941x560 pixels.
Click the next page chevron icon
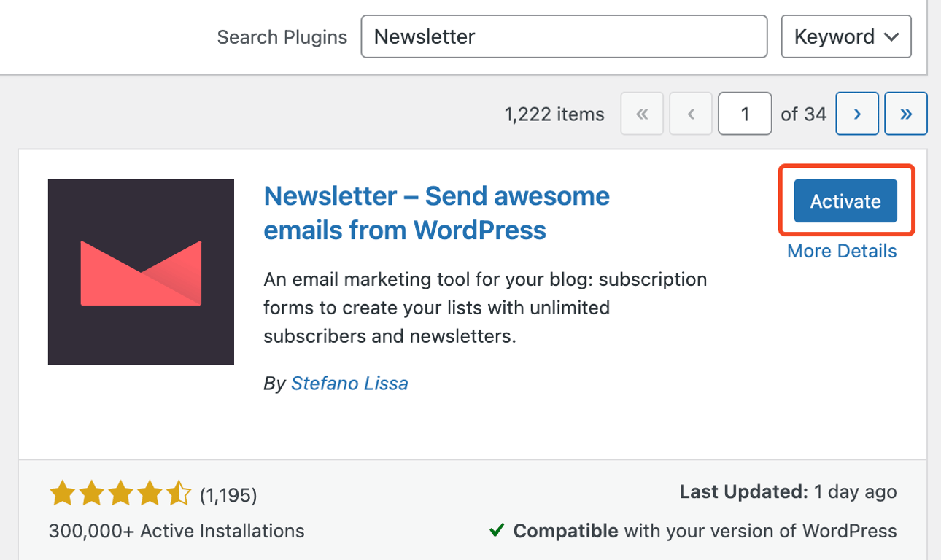coord(856,113)
